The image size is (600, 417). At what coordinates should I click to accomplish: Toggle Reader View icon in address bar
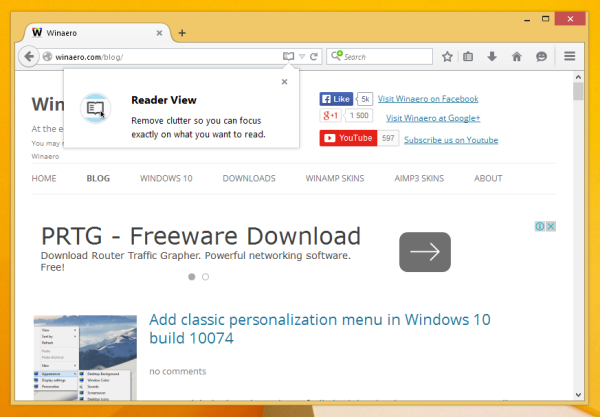289,57
